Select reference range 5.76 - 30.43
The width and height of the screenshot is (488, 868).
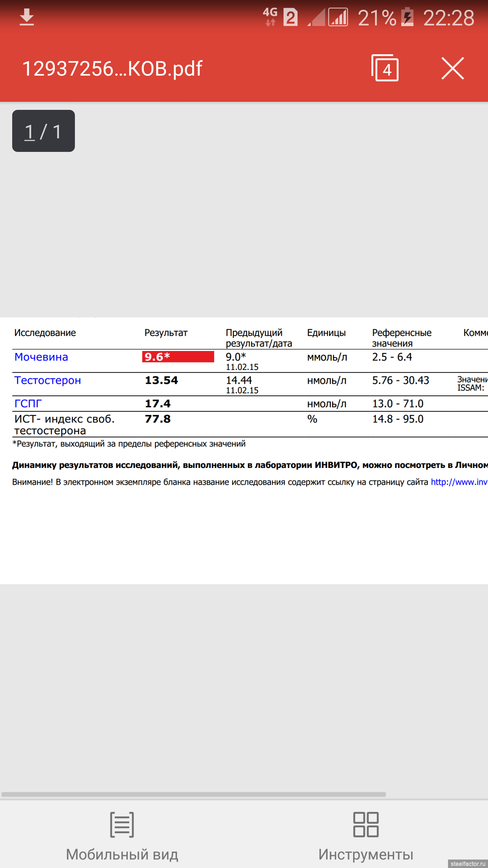coord(401,380)
